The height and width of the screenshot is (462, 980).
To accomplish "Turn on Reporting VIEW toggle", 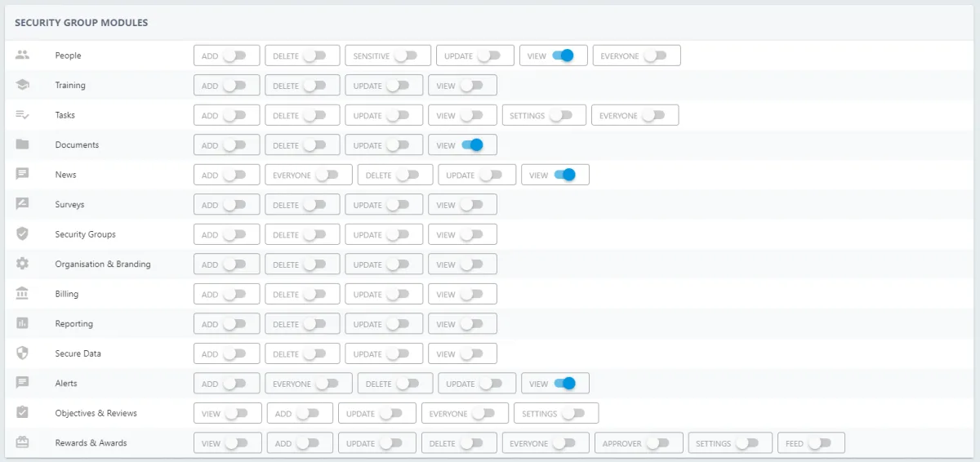I will (x=471, y=324).
